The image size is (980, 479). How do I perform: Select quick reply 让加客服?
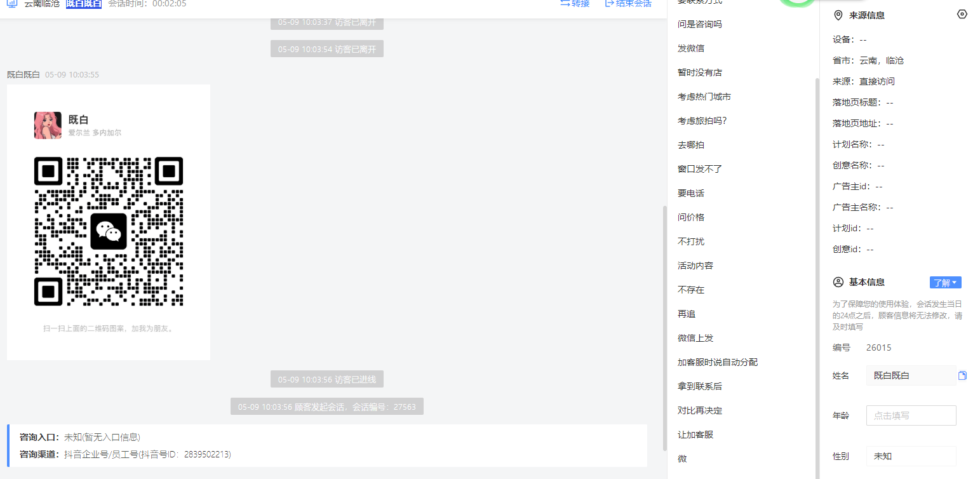click(695, 435)
